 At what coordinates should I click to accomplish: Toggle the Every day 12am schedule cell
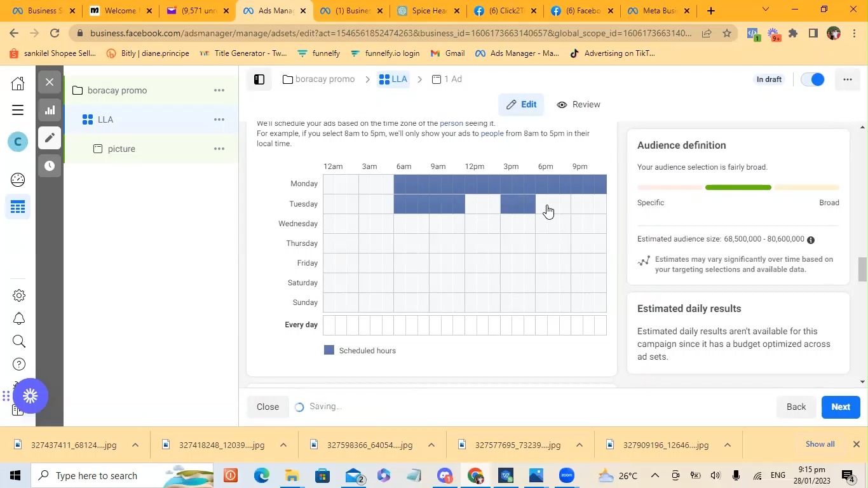[329, 325]
